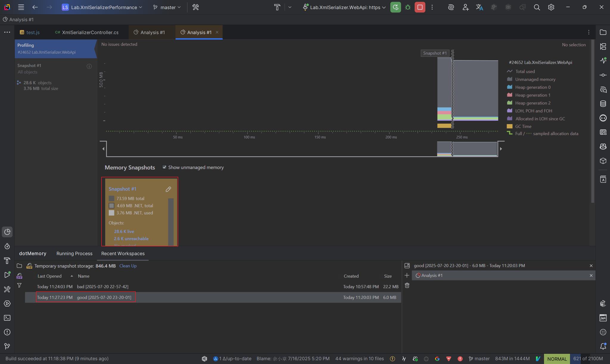Open the profiler stopwatch tool window icon
The width and height of the screenshot is (610, 364).
(x=7, y=246)
